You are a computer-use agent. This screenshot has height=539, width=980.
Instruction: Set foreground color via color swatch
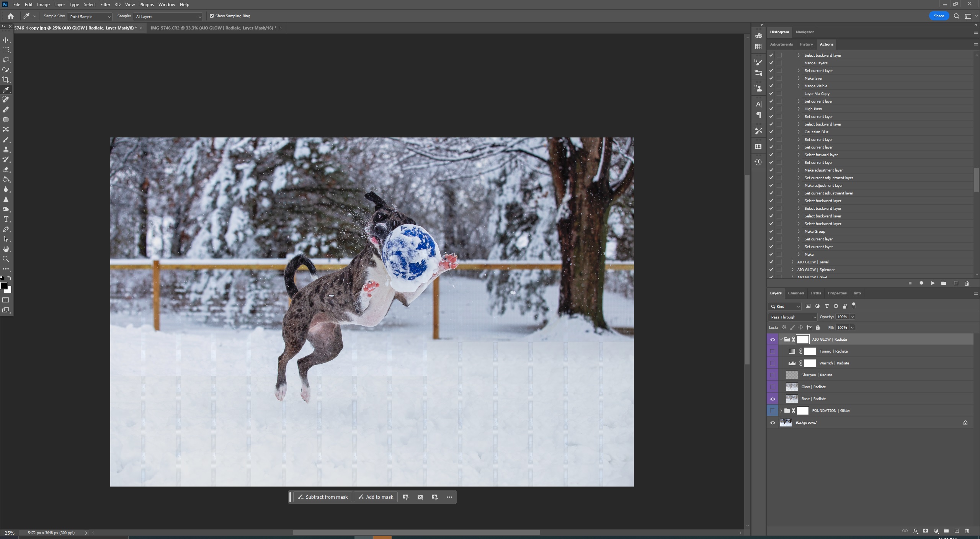4,286
